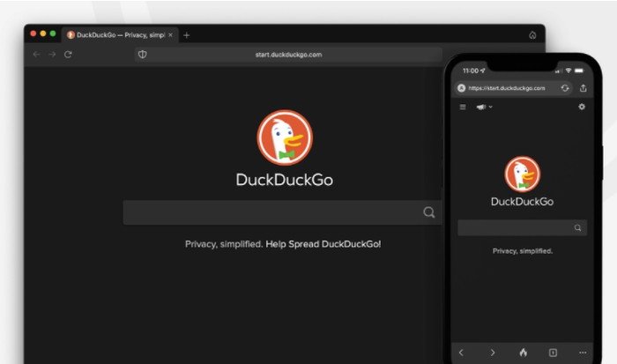Click the back arrow in desktop browser
This screenshot has width=617, height=364.
pos(36,55)
